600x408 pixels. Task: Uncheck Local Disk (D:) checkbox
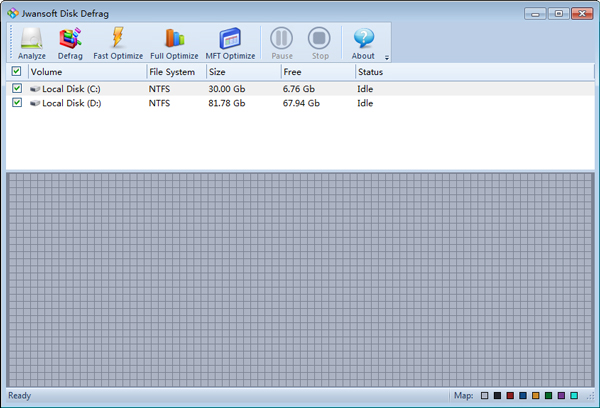coord(17,103)
